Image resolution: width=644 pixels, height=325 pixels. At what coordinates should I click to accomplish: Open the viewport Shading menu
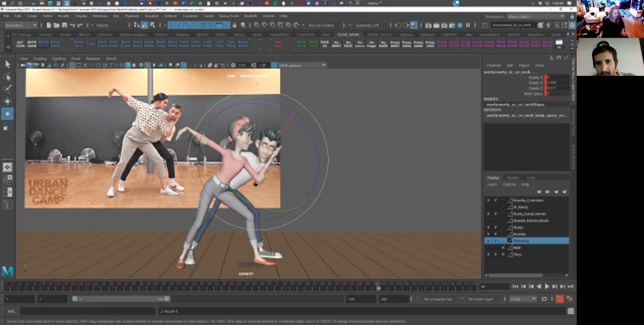(40, 59)
